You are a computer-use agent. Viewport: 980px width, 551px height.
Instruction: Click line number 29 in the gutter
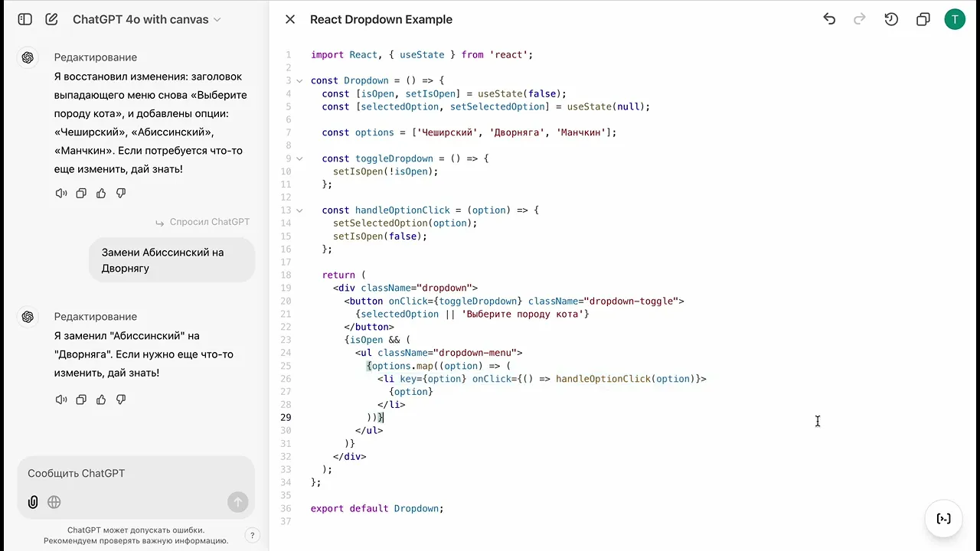(x=286, y=417)
